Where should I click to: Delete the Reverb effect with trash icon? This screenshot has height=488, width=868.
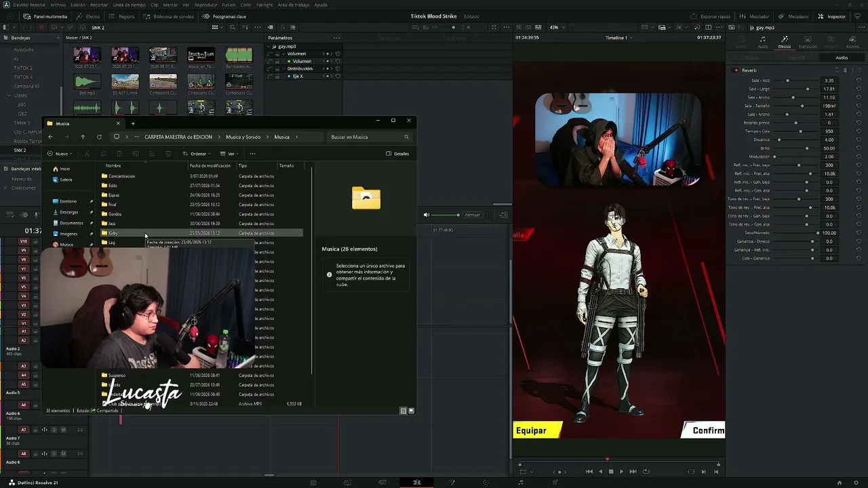[x=845, y=70]
